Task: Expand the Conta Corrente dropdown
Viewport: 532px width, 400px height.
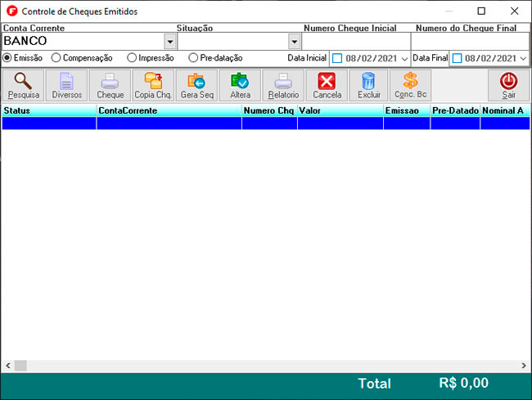Action: coord(169,42)
